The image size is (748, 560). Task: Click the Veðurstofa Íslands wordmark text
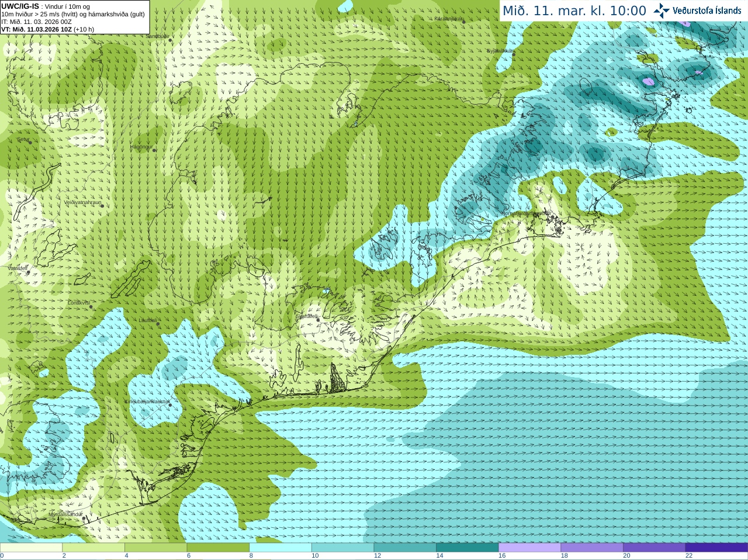coord(707,11)
